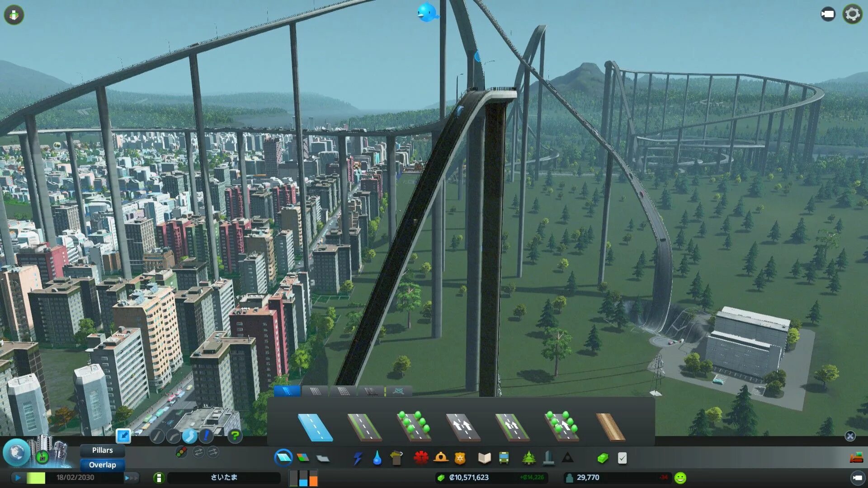Screen dimensions: 868x488
Task: Select the first small roads tab
Action: [287, 391]
